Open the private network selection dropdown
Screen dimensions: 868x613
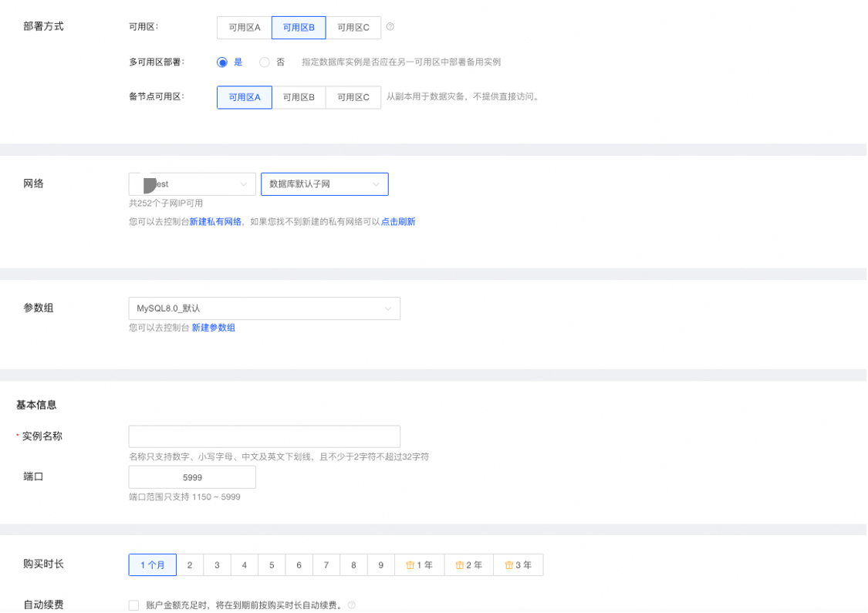coord(191,184)
